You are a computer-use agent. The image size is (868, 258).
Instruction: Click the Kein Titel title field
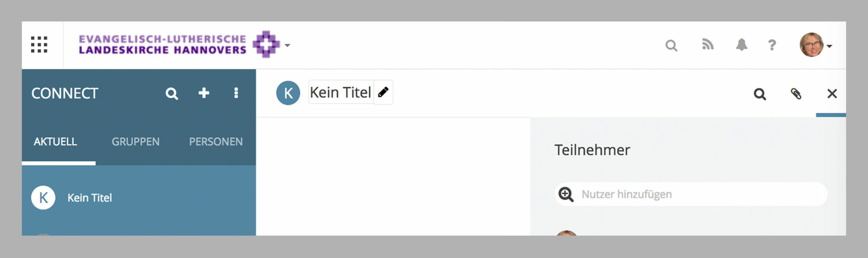tap(341, 92)
